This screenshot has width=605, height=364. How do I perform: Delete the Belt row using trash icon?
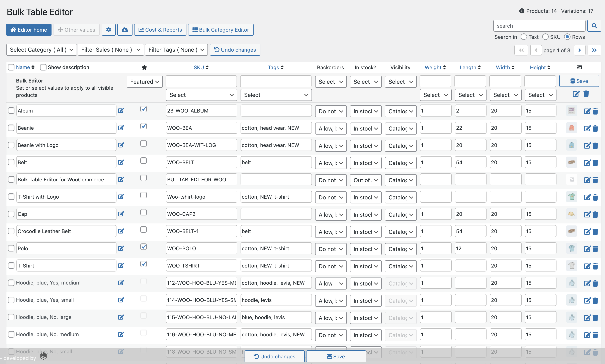(596, 163)
